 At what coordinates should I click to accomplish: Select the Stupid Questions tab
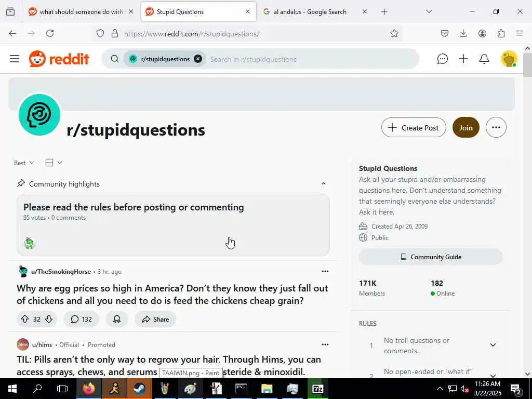click(x=198, y=11)
